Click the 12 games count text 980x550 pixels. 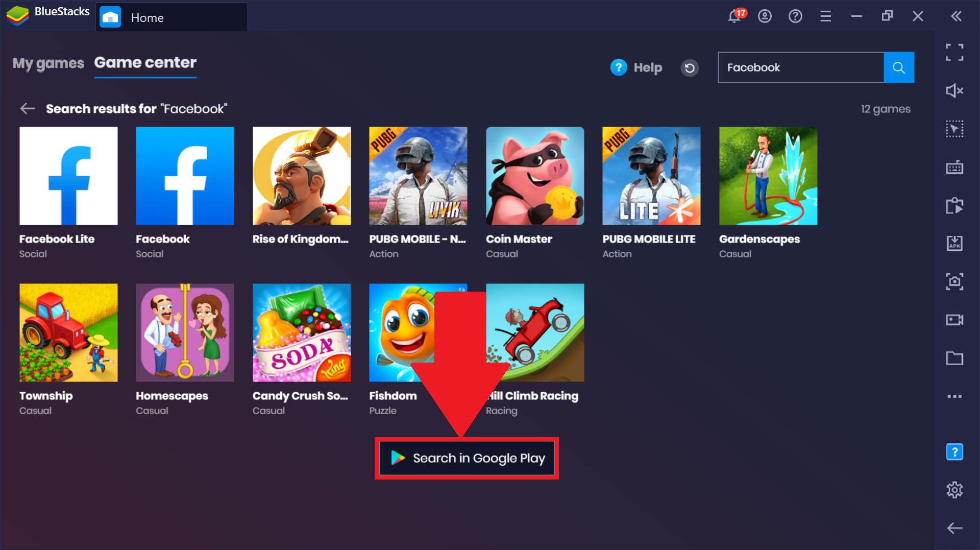(x=886, y=109)
